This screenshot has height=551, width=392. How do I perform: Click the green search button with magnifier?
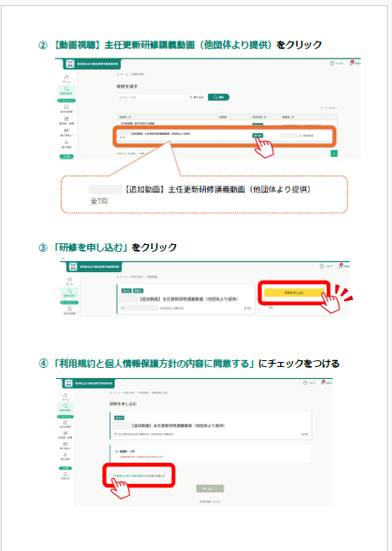218,97
